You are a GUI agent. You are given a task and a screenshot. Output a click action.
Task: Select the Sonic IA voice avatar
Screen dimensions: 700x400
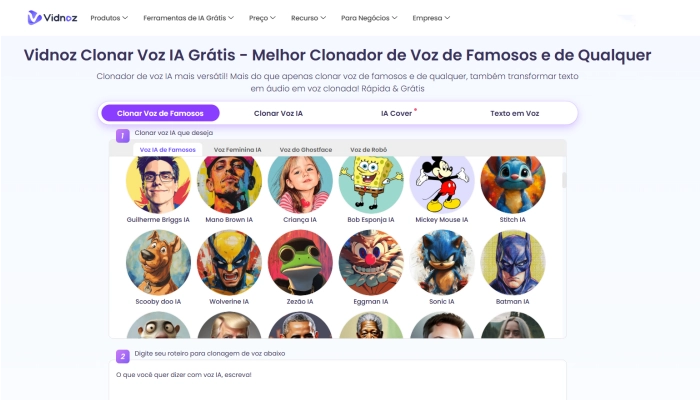pos(442,262)
